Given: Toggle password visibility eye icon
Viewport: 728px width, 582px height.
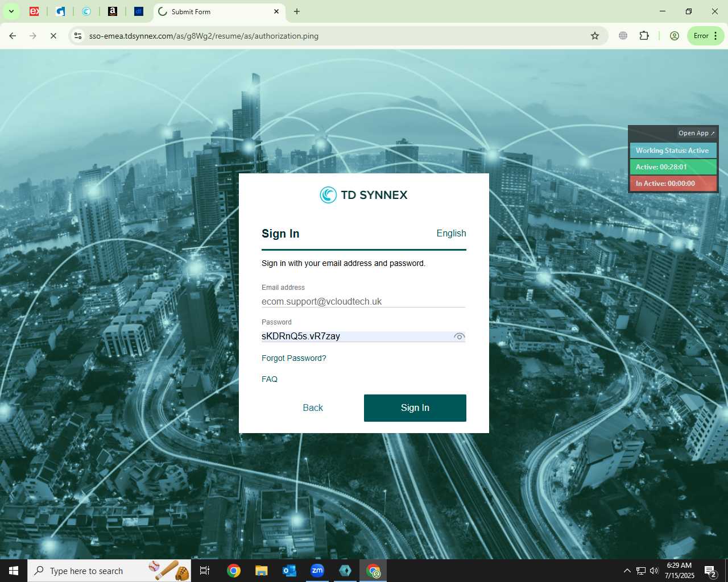Looking at the screenshot, I should [459, 336].
